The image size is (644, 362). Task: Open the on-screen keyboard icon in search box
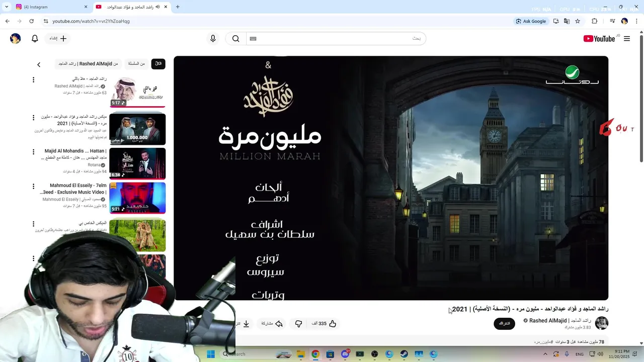point(253,39)
